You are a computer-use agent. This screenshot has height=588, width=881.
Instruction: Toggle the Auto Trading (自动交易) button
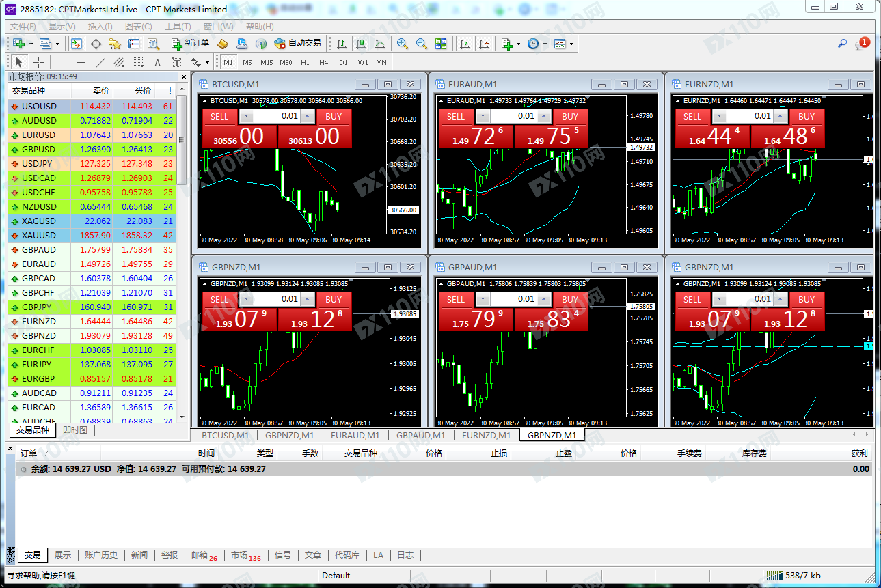tap(297, 44)
